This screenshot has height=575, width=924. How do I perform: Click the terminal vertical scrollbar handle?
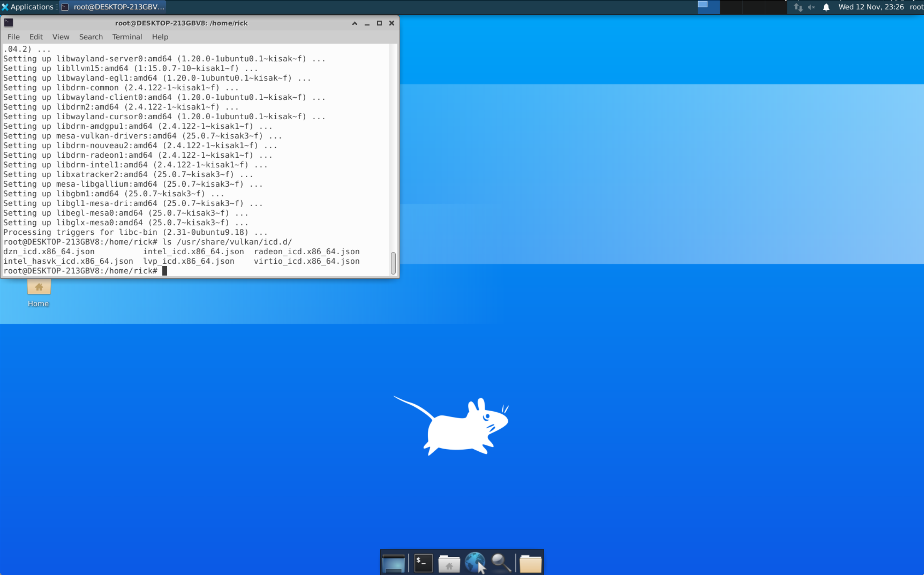393,263
